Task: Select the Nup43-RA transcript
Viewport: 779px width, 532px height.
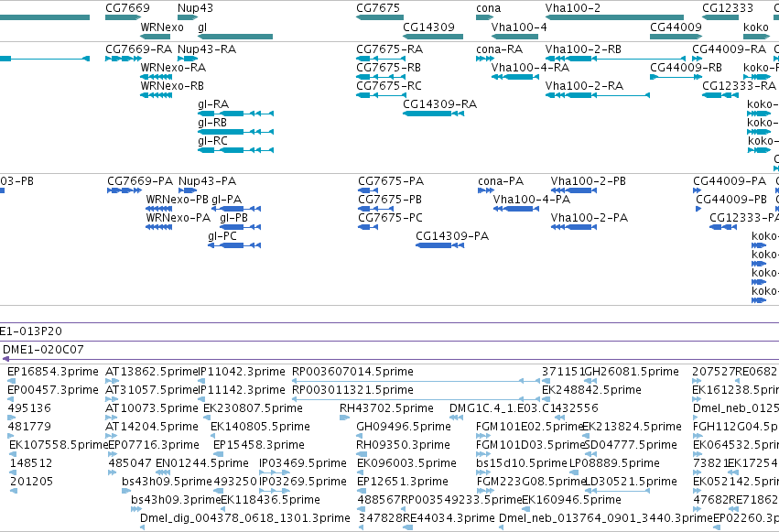Action: (x=188, y=59)
